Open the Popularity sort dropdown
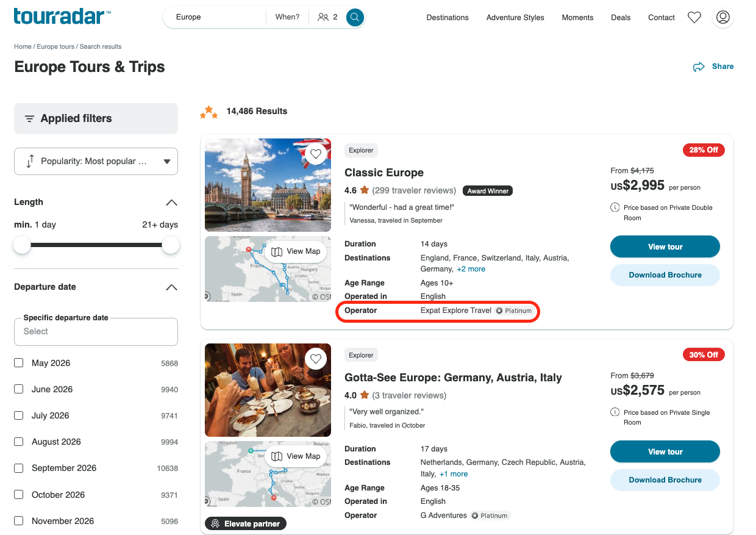 (x=96, y=162)
